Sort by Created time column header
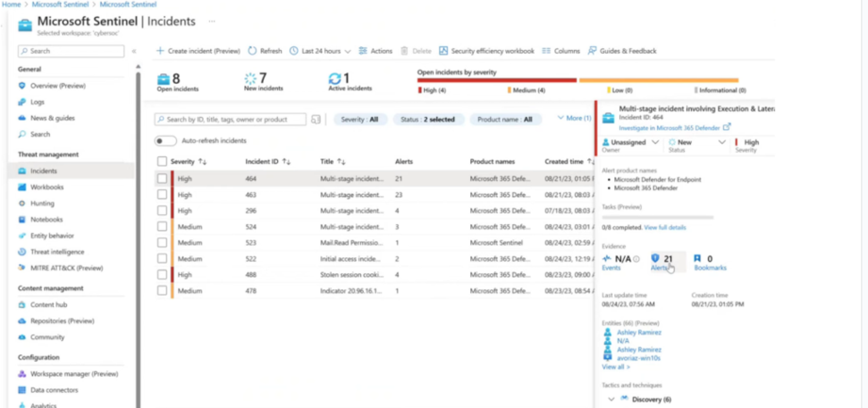The image size is (868, 408). (568, 161)
